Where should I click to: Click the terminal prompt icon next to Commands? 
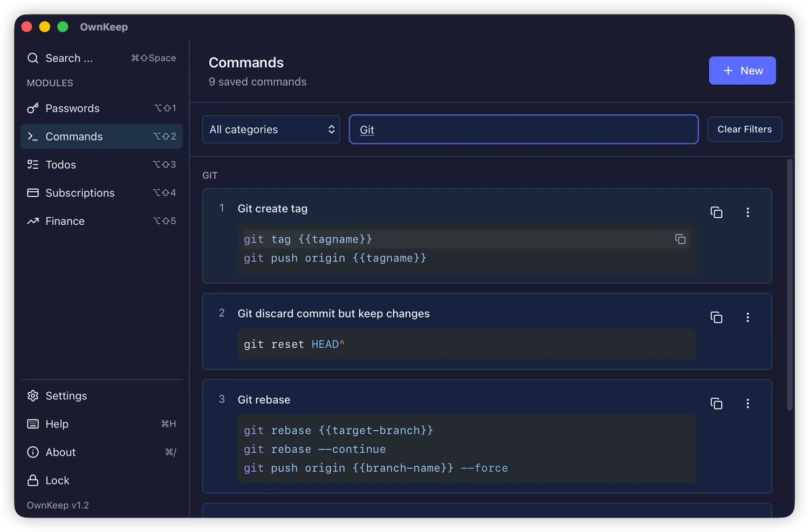pos(33,136)
